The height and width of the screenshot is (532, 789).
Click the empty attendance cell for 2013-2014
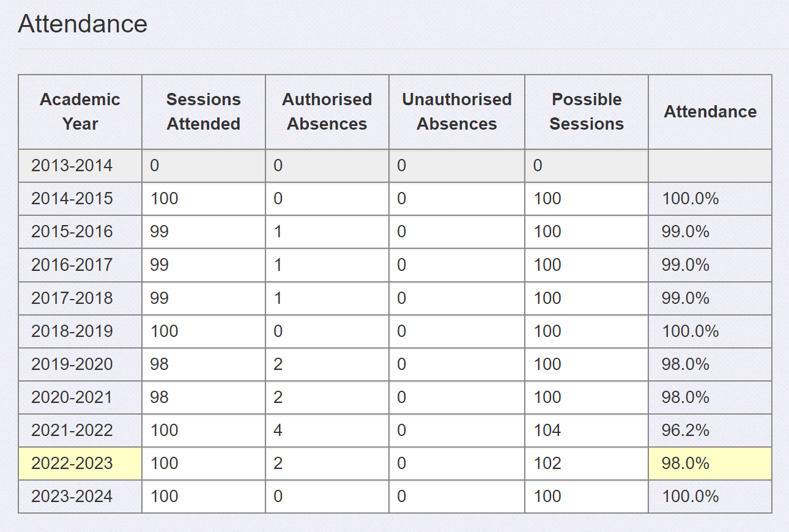pos(710,166)
